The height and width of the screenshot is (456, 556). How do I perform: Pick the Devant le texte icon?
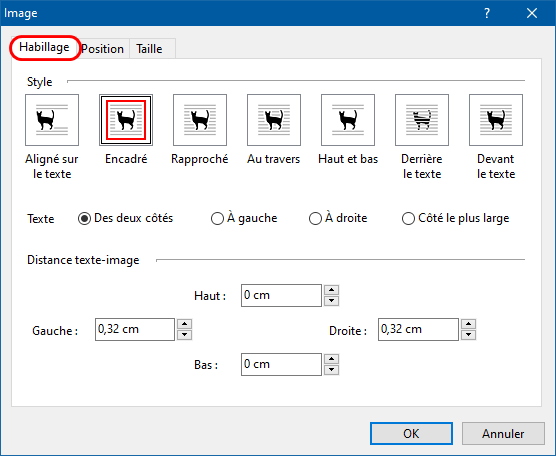[x=496, y=120]
